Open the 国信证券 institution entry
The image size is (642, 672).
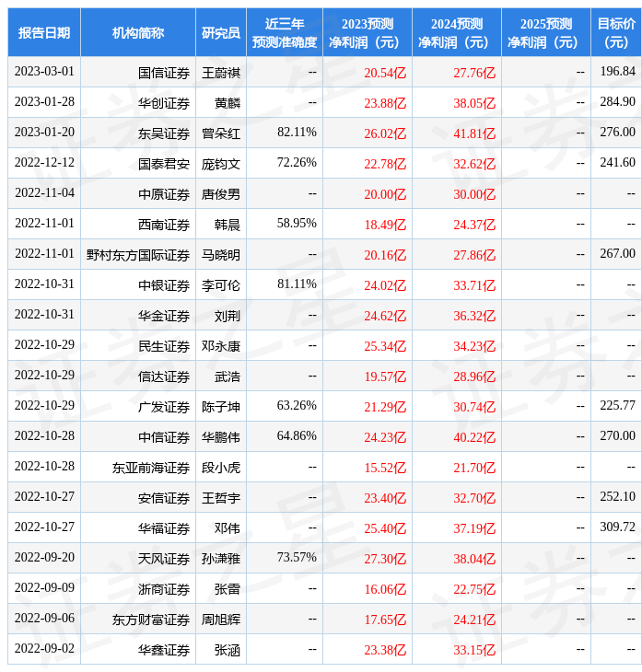pos(164,73)
